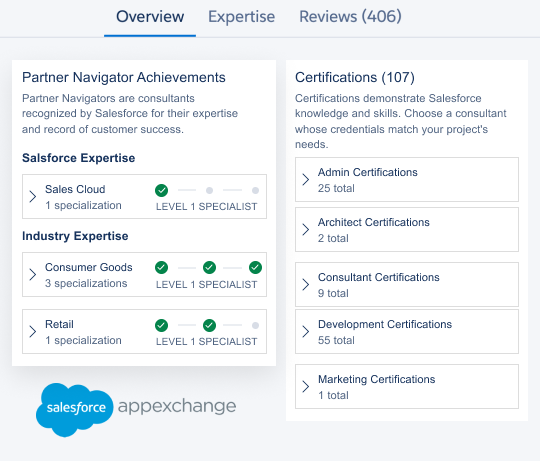Click the appexchange wordmark
Viewport: 540px width, 461px height.
click(177, 407)
